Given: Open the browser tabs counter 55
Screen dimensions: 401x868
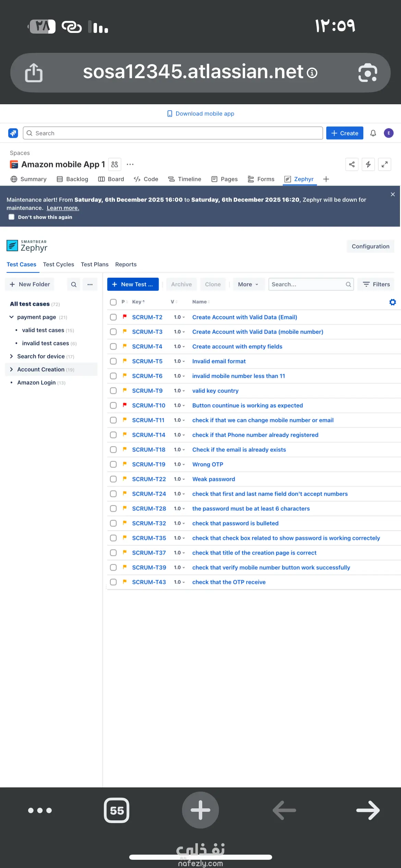Looking at the screenshot, I should pyautogui.click(x=117, y=810).
